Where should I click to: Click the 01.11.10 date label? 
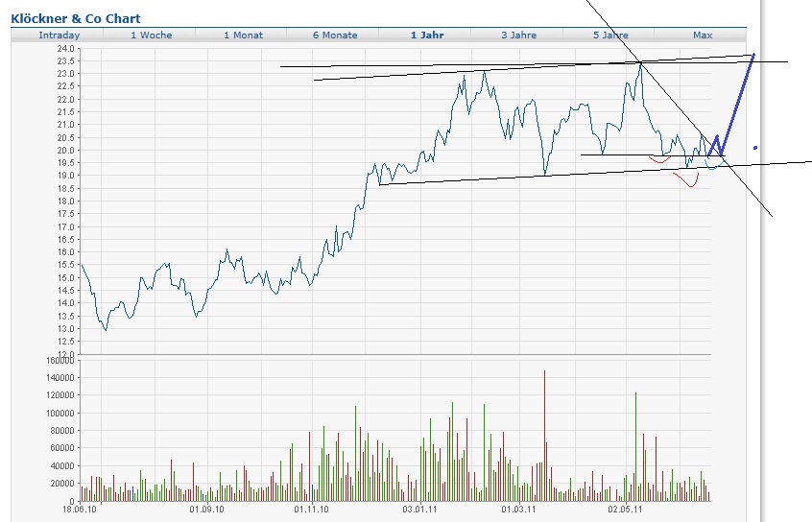(311, 510)
